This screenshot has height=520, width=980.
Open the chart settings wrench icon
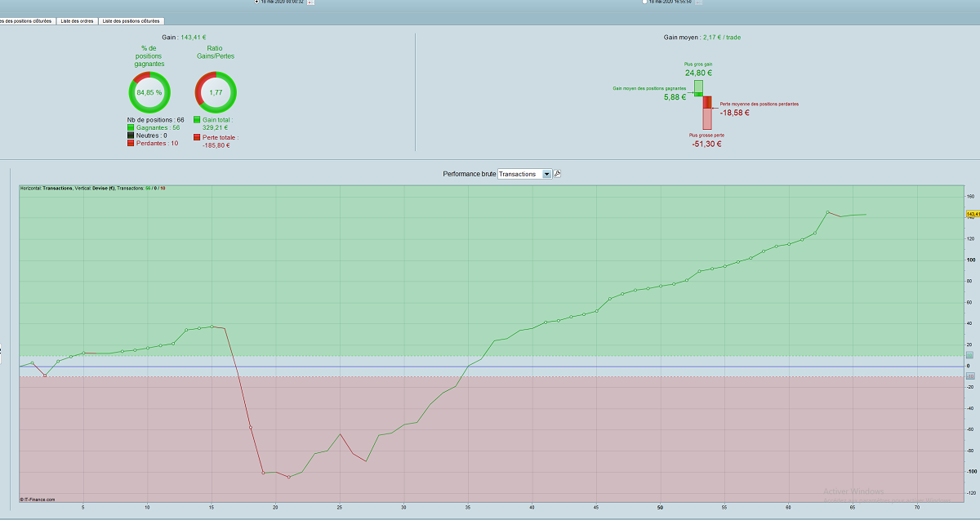click(x=558, y=174)
